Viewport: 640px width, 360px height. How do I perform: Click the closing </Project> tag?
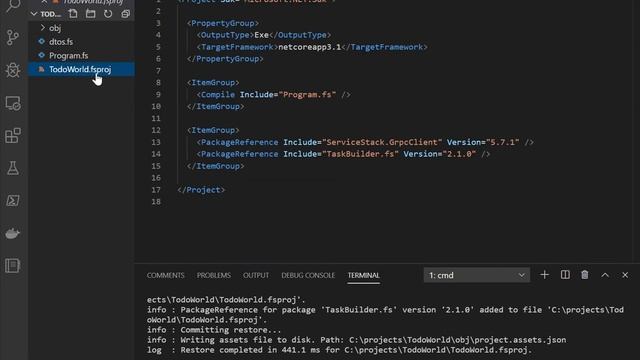[x=201, y=190]
